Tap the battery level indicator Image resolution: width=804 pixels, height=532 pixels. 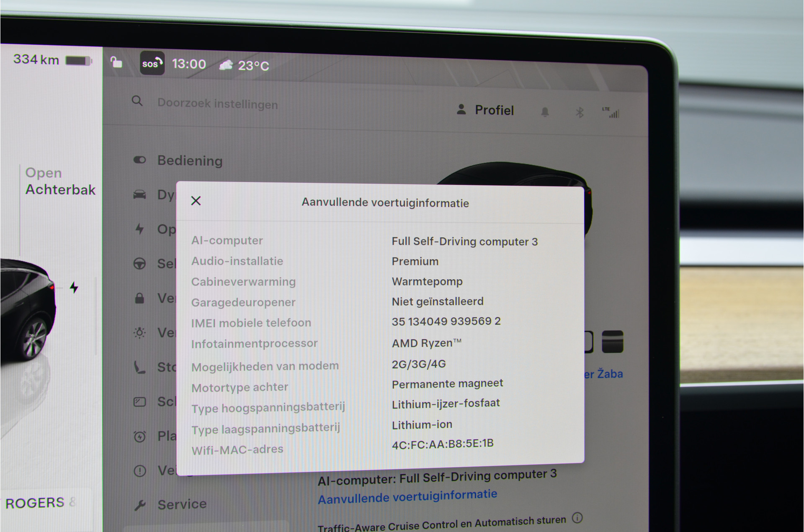pyautogui.click(x=79, y=61)
